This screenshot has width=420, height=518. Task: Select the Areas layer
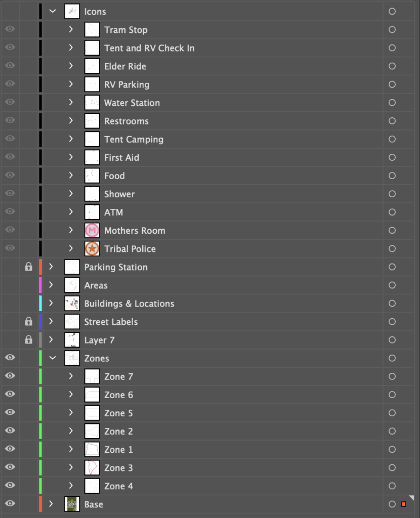[x=96, y=285]
